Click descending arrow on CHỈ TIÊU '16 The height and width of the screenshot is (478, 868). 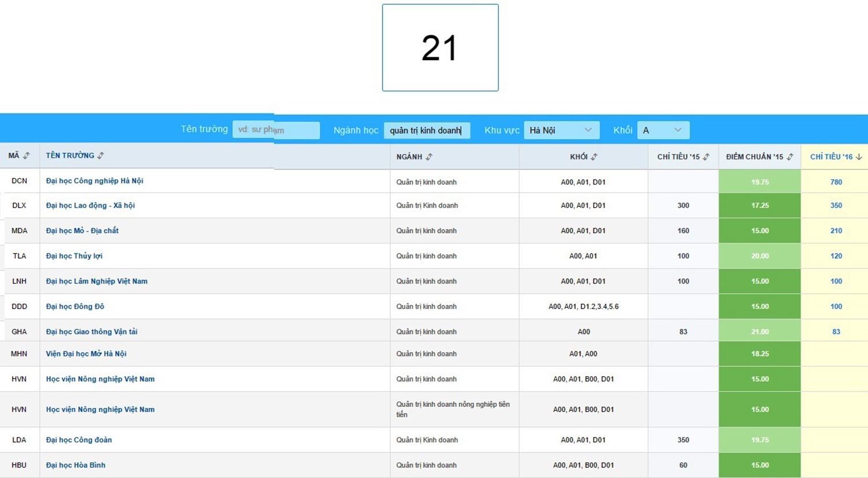click(x=859, y=157)
